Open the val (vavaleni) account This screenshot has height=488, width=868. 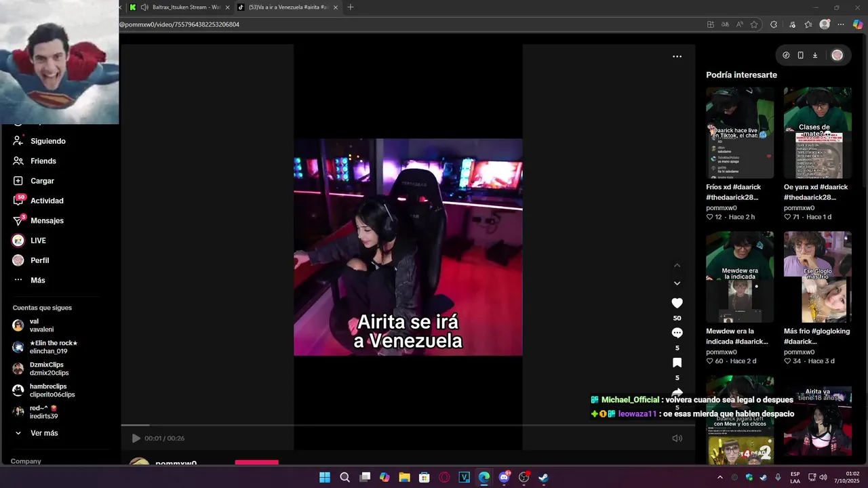tap(34, 325)
